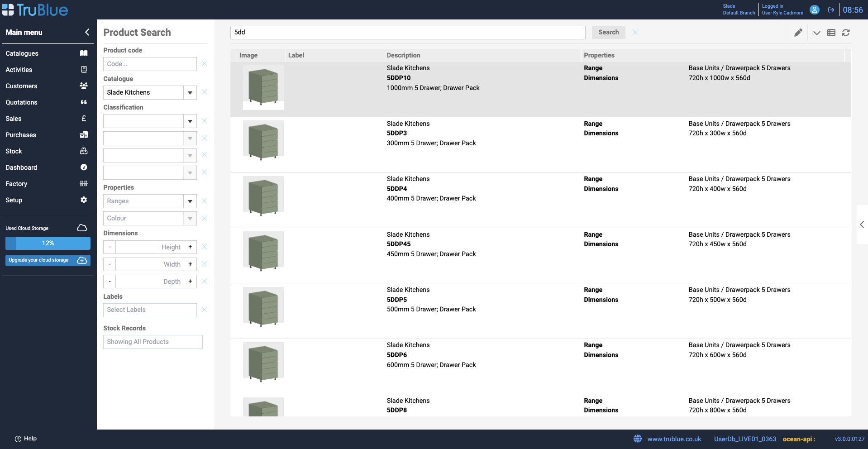Click the TruBlue logo
Viewport: 868px width, 449px height.
pyautogui.click(x=35, y=10)
